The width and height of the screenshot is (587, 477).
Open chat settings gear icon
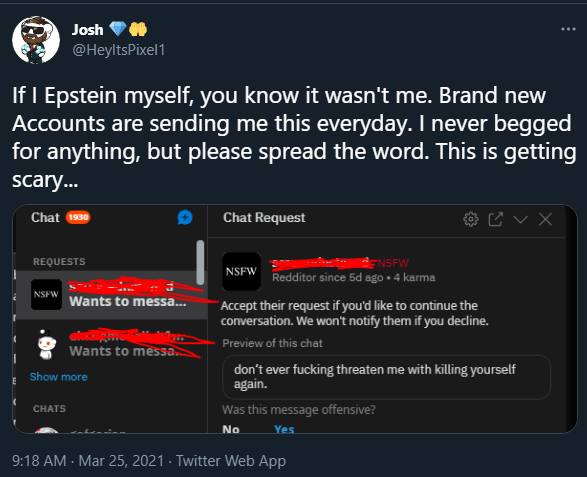click(471, 219)
